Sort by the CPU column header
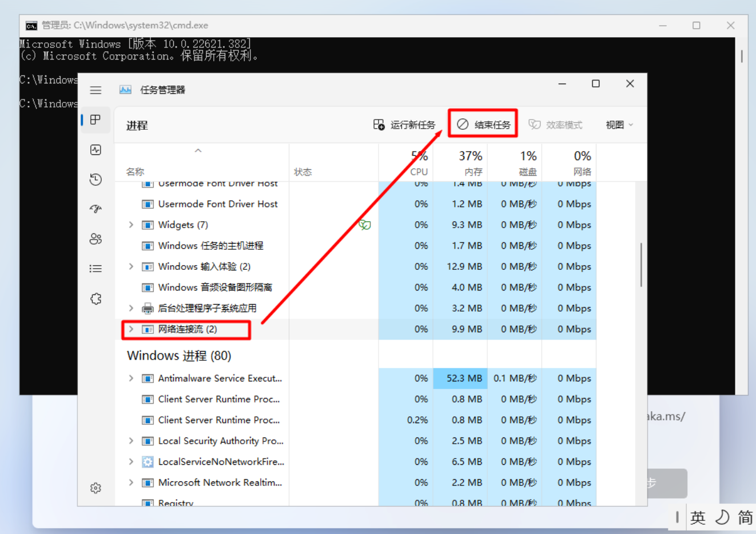The width and height of the screenshot is (756, 534). (405, 162)
